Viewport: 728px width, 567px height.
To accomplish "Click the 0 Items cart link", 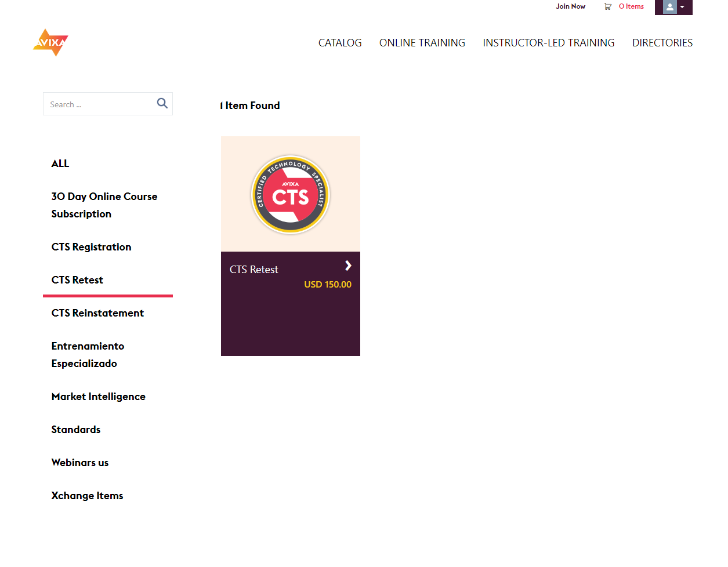I will point(631,6).
